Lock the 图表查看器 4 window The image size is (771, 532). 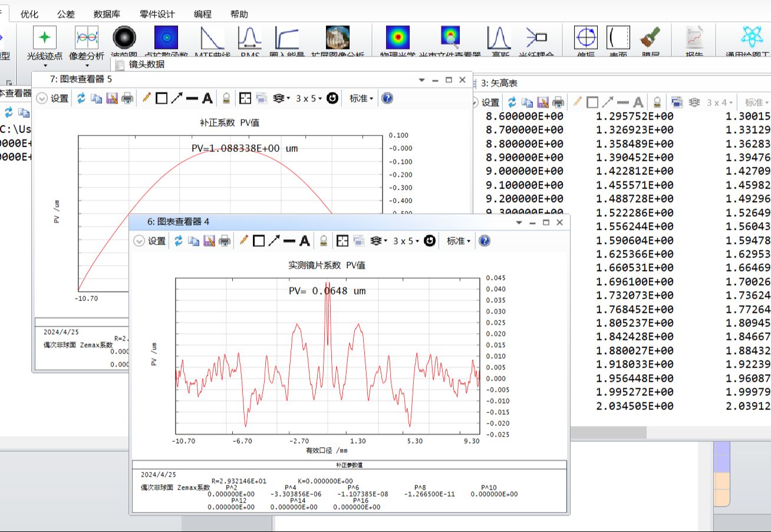323,241
